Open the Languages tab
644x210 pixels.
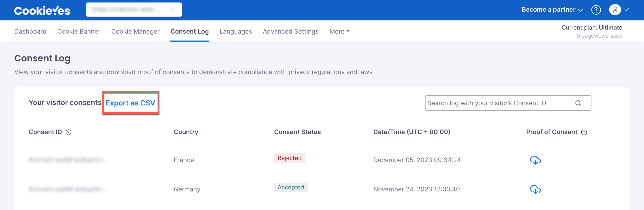point(235,32)
